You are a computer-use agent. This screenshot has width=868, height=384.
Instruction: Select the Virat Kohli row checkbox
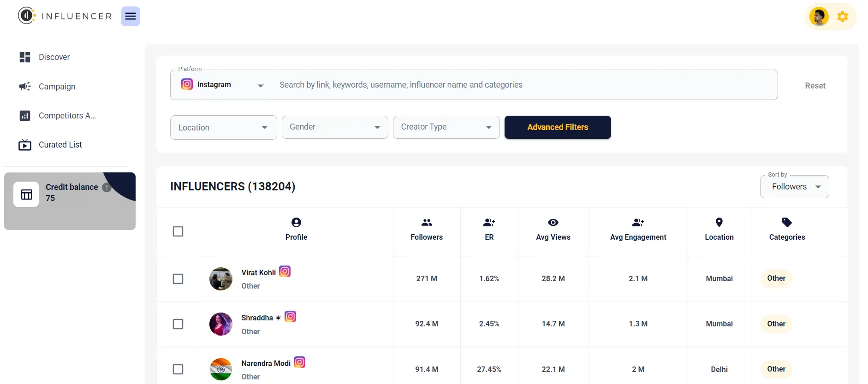[x=178, y=279]
